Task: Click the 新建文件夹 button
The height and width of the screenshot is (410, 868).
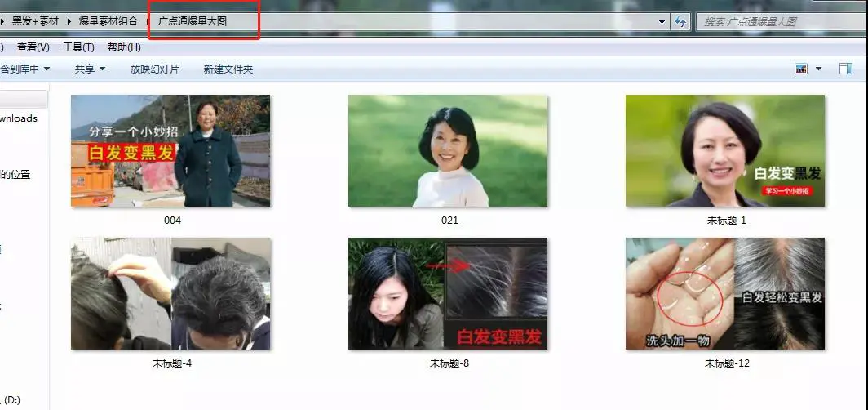Action: click(228, 69)
